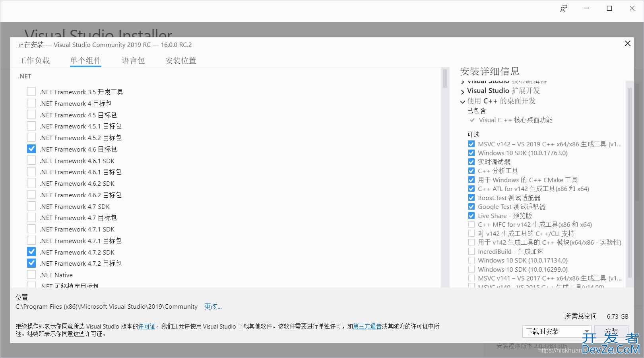Switch to the 工作负载 tab
This screenshot has width=644, height=358.
[x=35, y=60]
